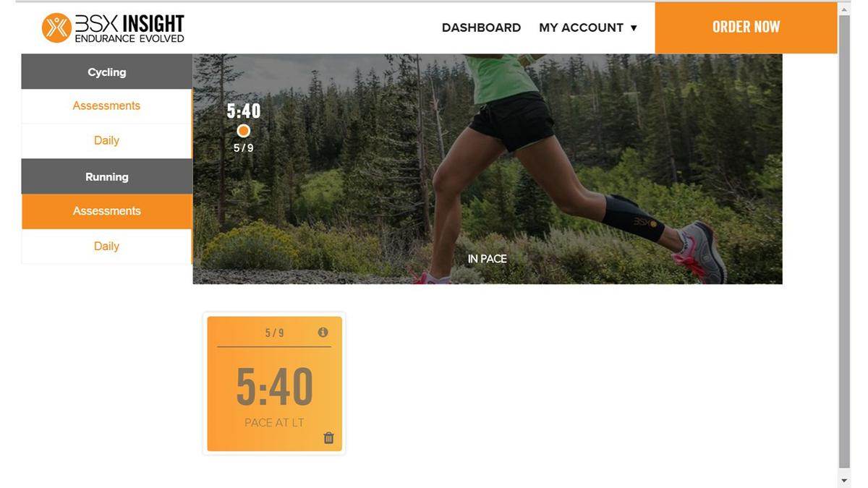
Task: Click the Running section header
Action: click(x=106, y=176)
